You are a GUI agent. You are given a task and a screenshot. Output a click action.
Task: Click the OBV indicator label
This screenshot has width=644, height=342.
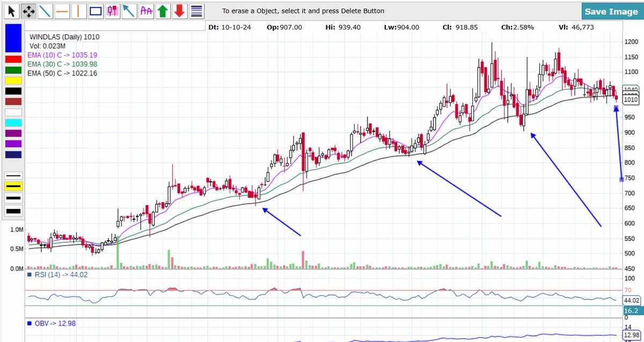[x=52, y=323]
